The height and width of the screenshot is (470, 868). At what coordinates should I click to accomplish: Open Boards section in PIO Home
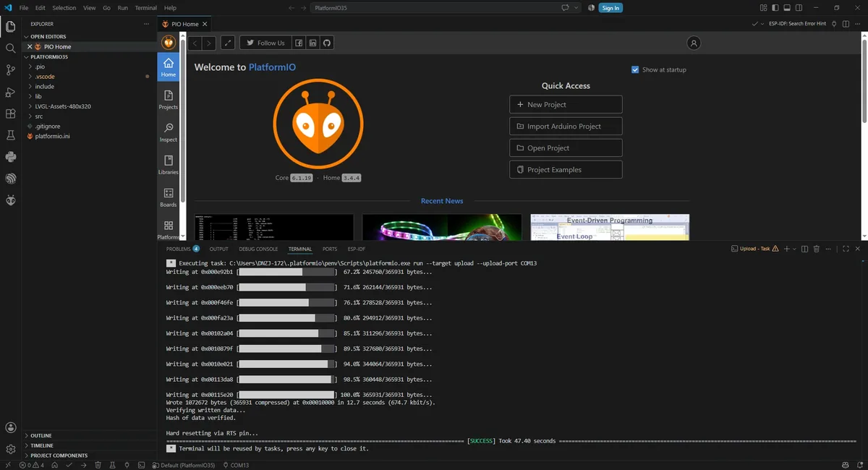pos(169,197)
